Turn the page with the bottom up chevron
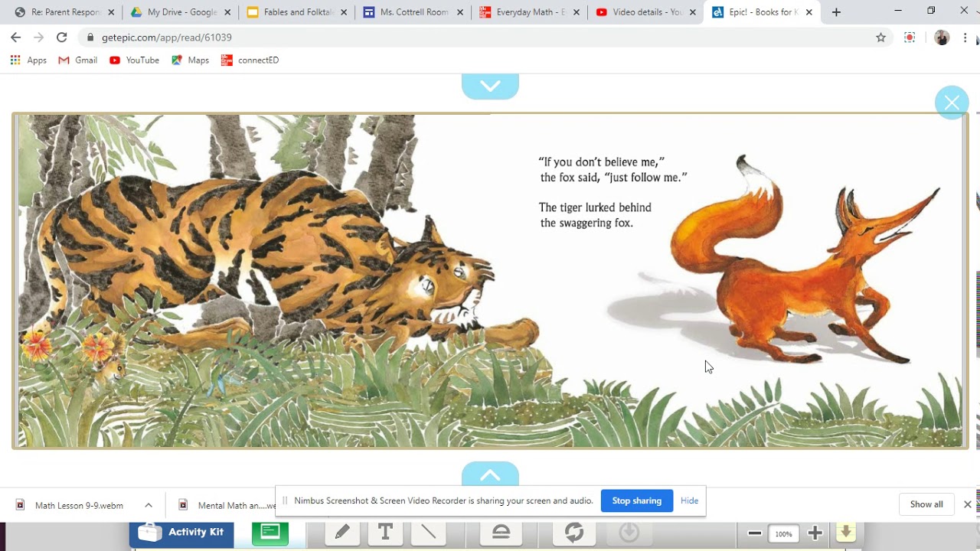This screenshot has width=980, height=551. click(490, 474)
